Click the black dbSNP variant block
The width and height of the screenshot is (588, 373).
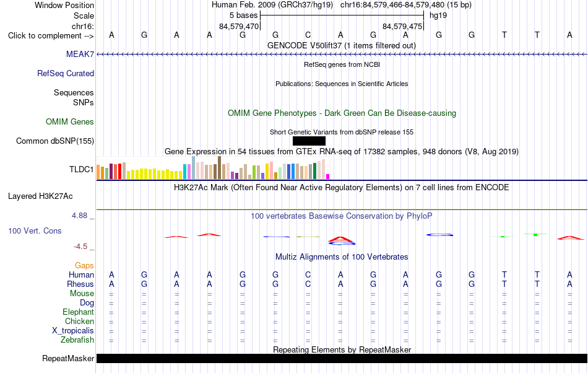pyautogui.click(x=309, y=141)
